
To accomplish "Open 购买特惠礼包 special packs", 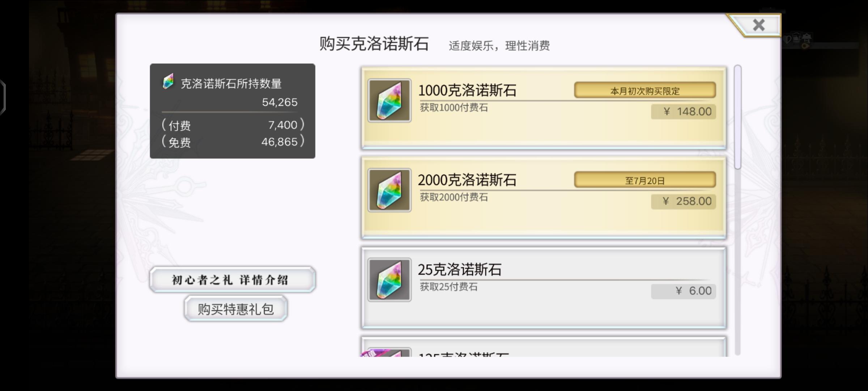I will click(x=236, y=309).
